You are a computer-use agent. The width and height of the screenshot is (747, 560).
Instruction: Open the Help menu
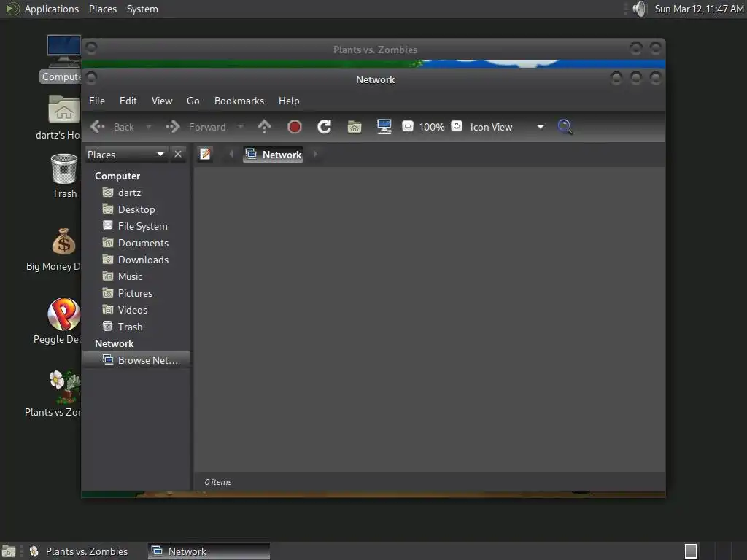pos(289,101)
